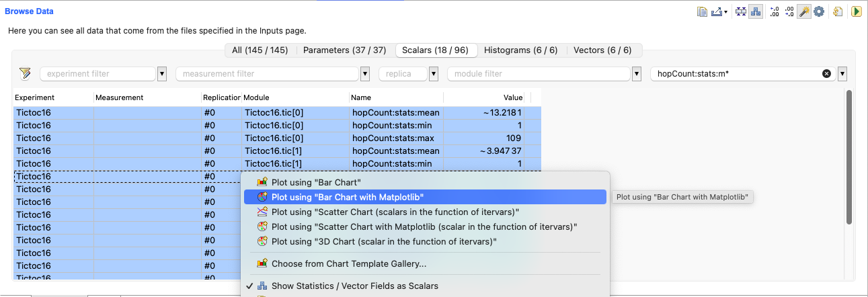Click the green play arrow icon
The image size is (868, 297).
coord(856,11)
